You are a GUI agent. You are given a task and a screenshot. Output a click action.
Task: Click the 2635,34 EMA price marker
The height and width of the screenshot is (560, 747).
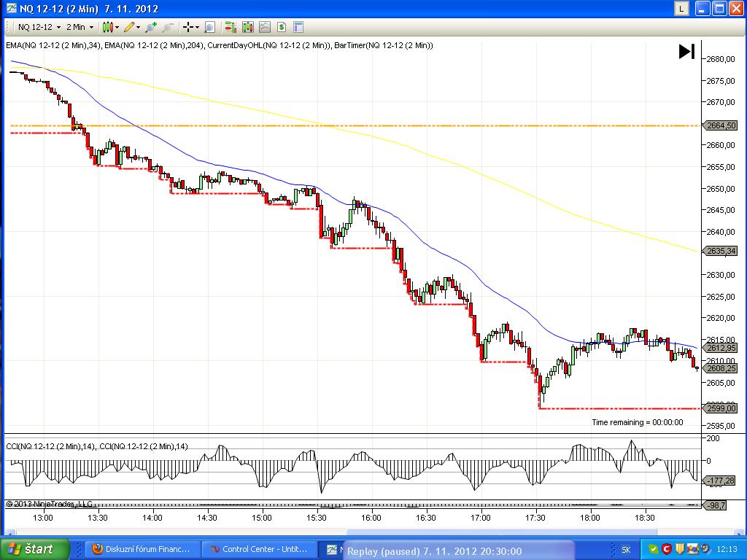720,251
